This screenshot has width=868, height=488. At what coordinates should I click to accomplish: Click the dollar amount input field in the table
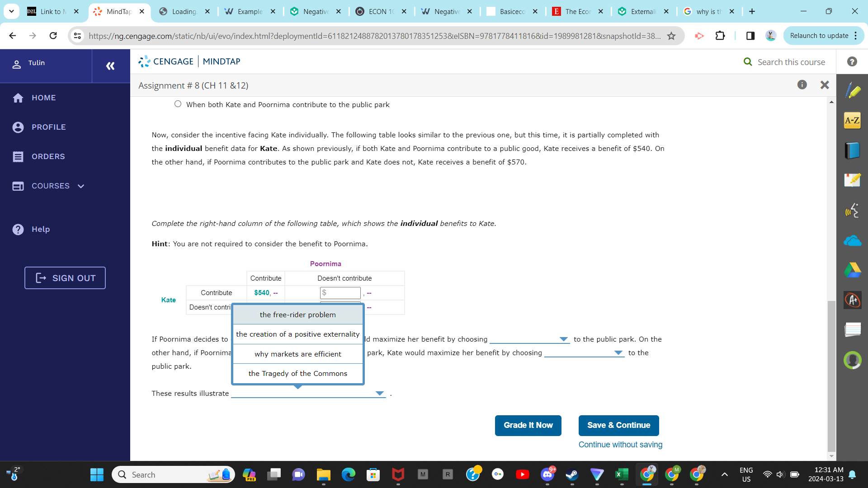point(340,293)
